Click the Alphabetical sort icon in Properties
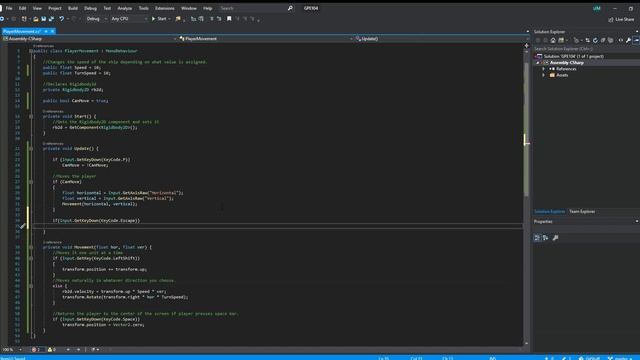The height and width of the screenshot is (360, 640). (x=545, y=238)
